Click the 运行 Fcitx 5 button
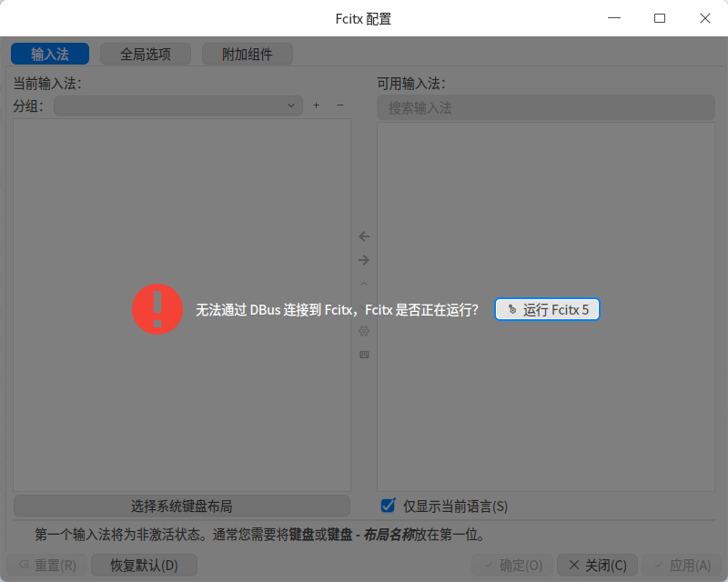 548,309
